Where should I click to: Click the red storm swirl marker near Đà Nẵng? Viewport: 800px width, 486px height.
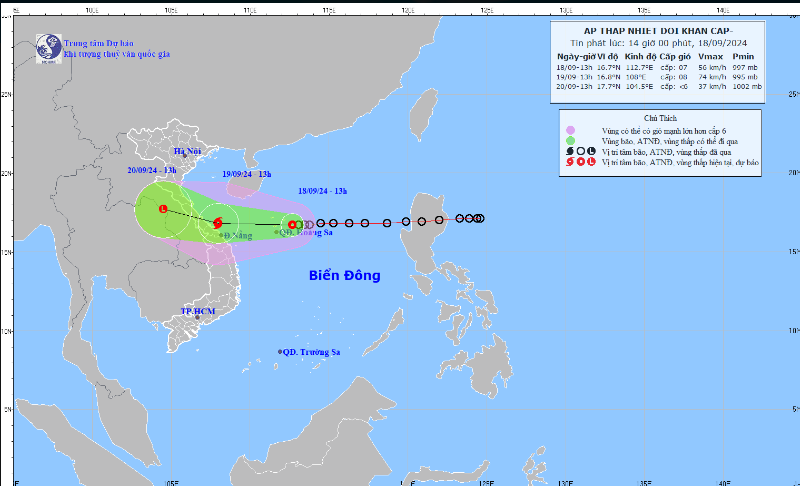(x=218, y=223)
